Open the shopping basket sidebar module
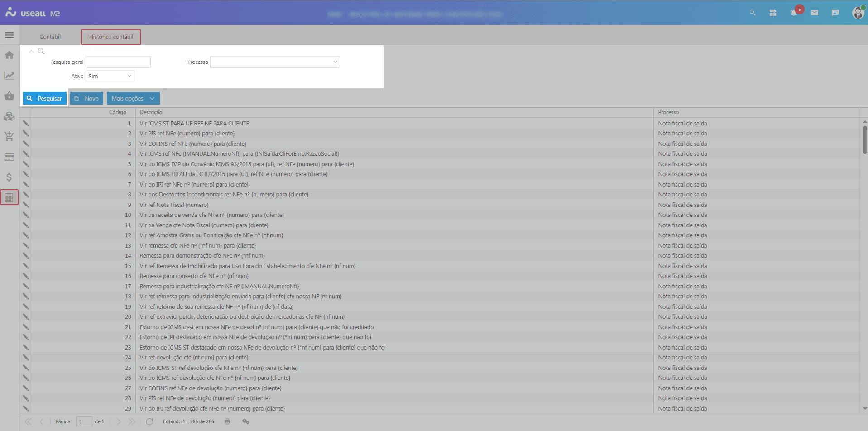Image resolution: width=868 pixels, height=431 pixels. tap(9, 96)
